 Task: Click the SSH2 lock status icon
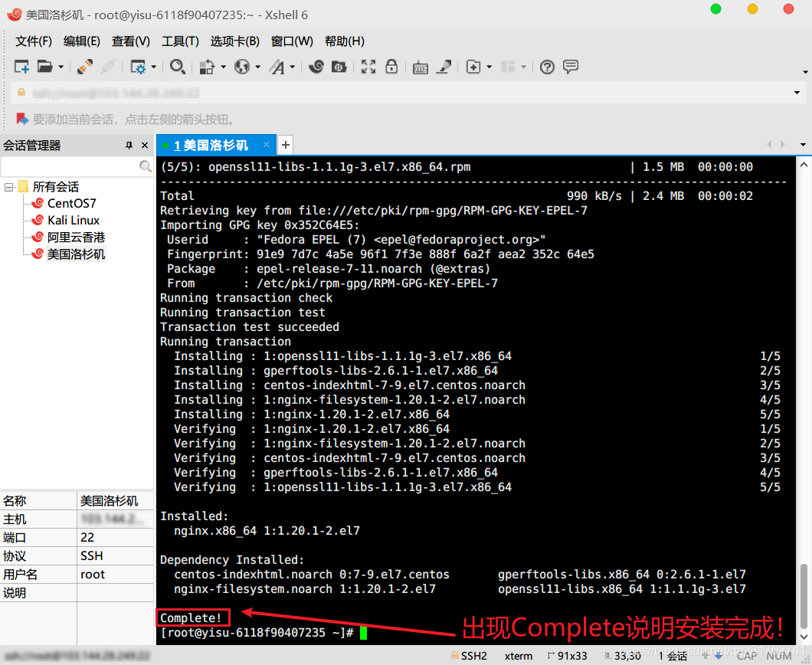[455, 656]
